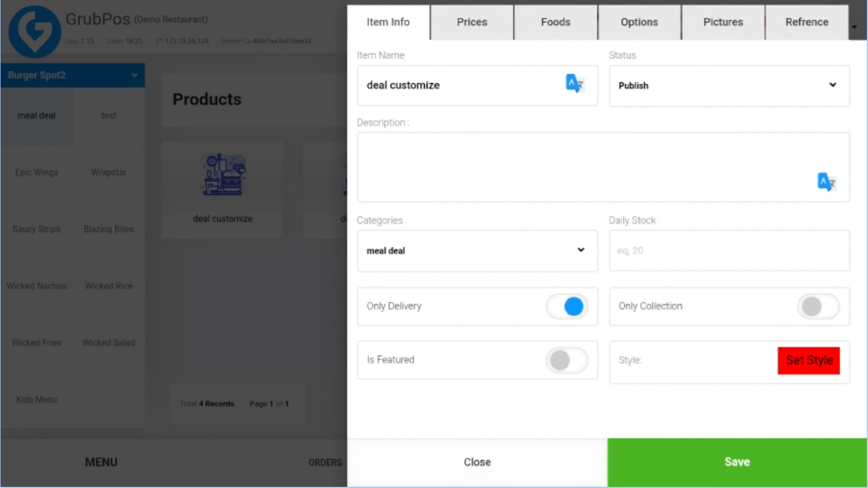868x488 pixels.
Task: Open the Categories meal deal dropdown
Action: click(x=477, y=251)
